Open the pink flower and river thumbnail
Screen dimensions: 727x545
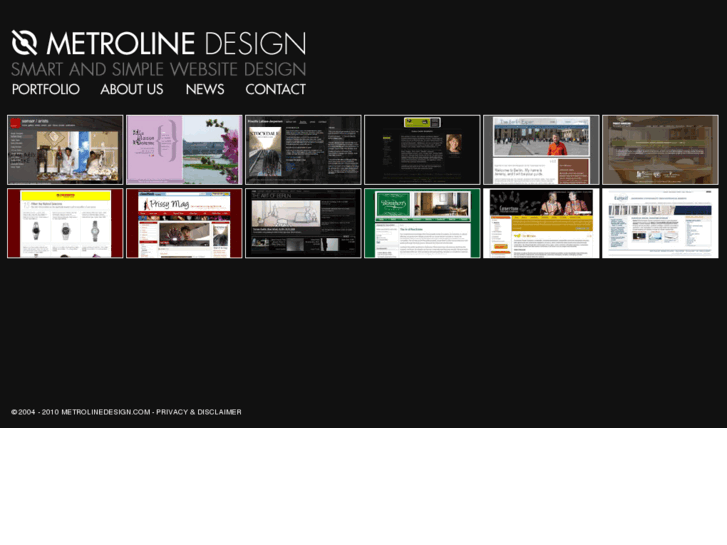pyautogui.click(x=184, y=150)
